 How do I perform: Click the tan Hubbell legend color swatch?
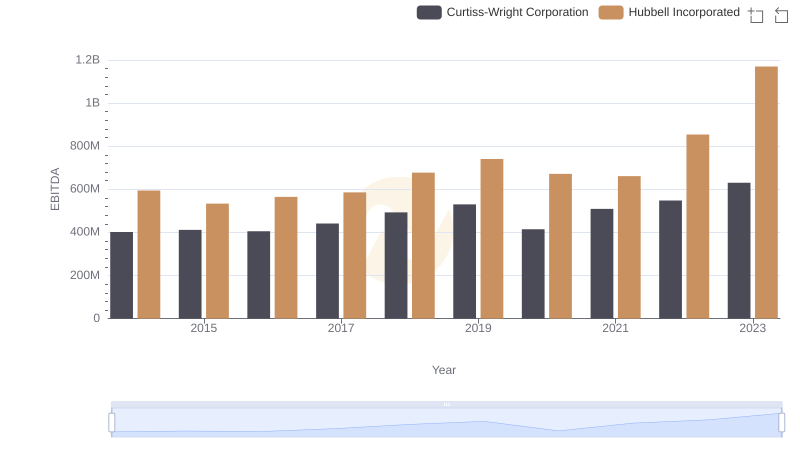point(611,12)
